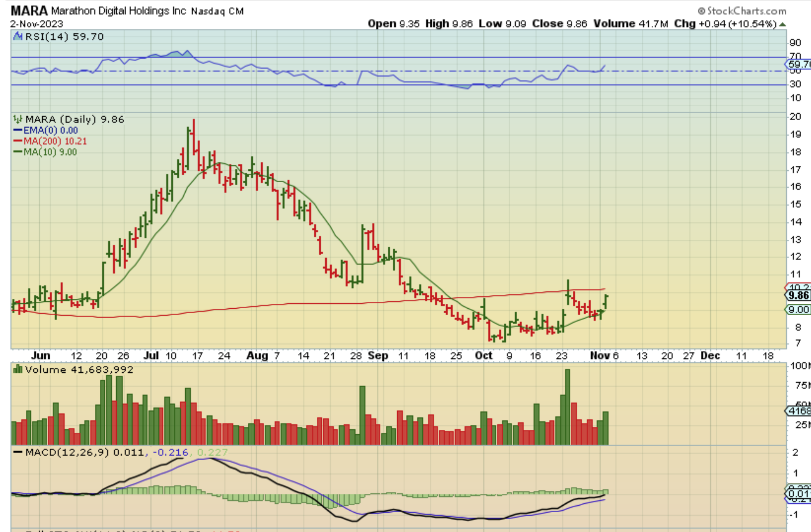Click the red MA(200) legend line swatch

click(x=18, y=141)
